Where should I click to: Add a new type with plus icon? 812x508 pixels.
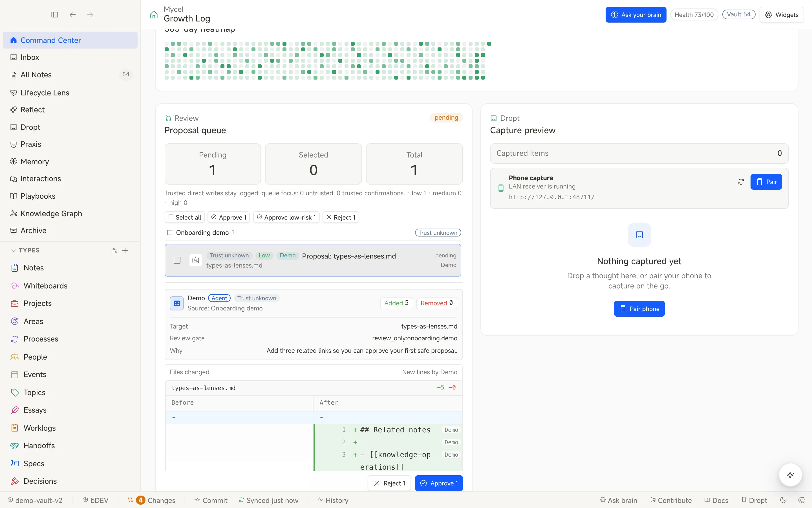125,250
